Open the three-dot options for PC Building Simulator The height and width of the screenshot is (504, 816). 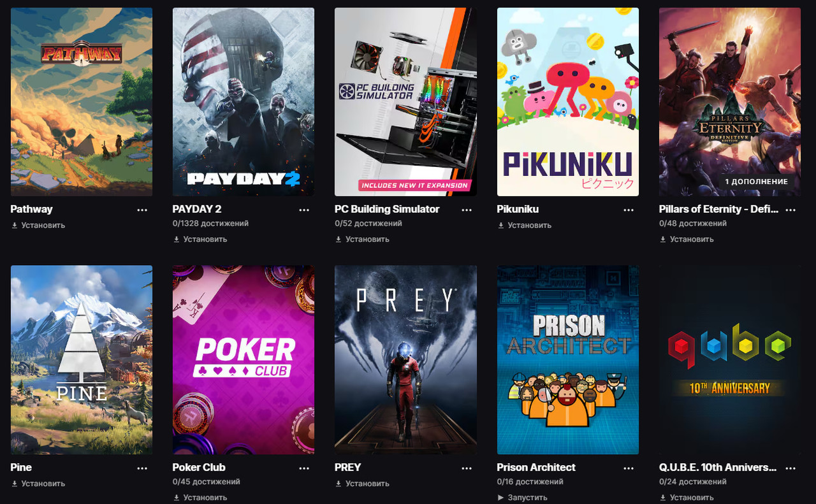[467, 210]
